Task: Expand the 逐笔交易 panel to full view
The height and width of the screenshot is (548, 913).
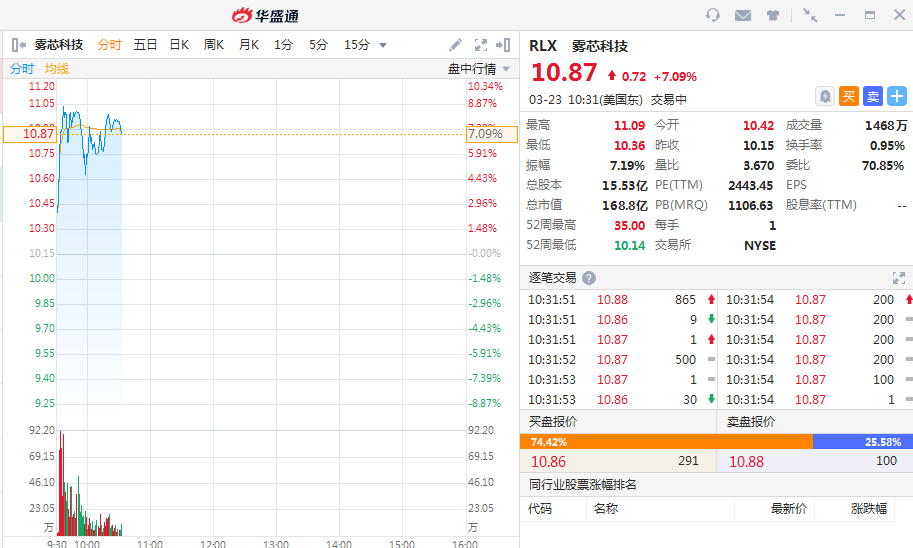Action: pos(898,278)
